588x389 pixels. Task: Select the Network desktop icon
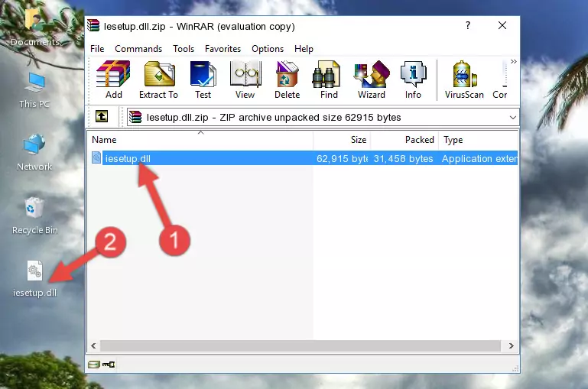[34, 152]
